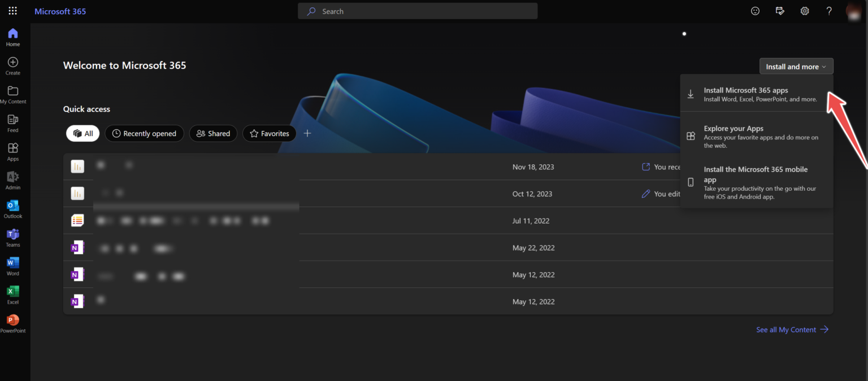Open the Feed page
The width and height of the screenshot is (868, 381).
click(x=12, y=122)
